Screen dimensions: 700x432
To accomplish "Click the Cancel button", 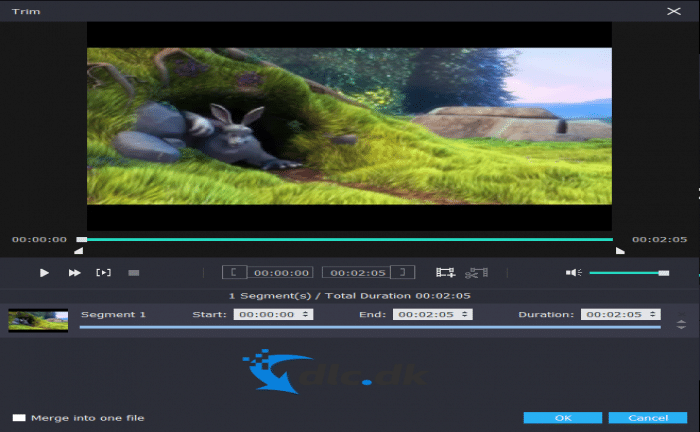I will tap(647, 417).
